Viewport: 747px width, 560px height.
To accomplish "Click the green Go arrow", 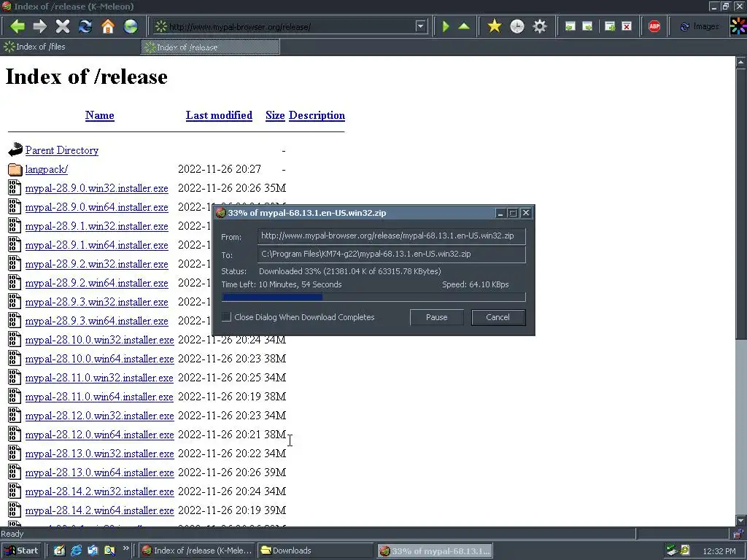I will 446,26.
